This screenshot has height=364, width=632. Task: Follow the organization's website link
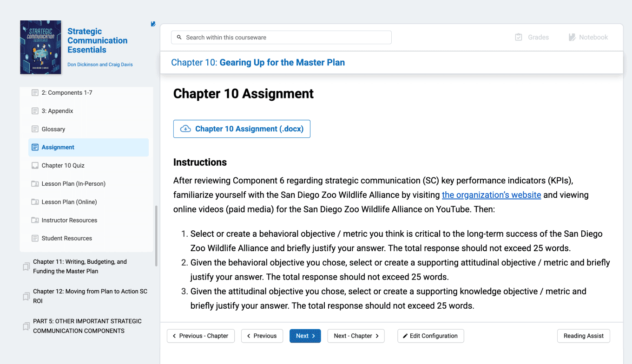pyautogui.click(x=491, y=195)
